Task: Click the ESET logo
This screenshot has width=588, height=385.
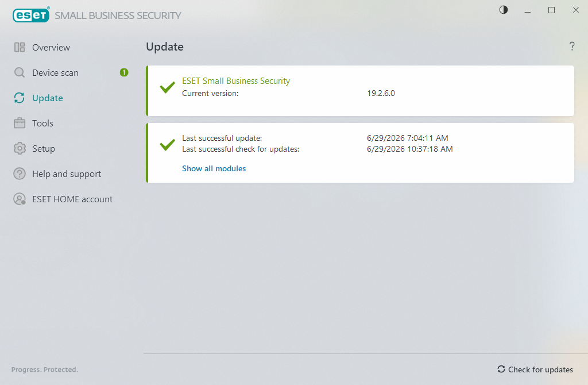Action: point(31,15)
